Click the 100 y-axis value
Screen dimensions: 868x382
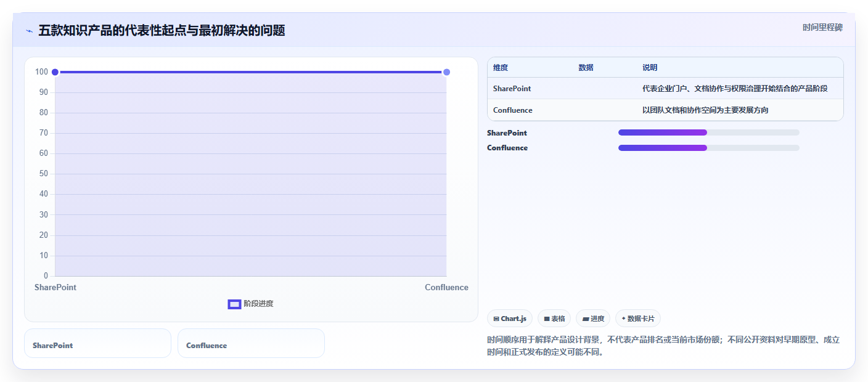41,72
